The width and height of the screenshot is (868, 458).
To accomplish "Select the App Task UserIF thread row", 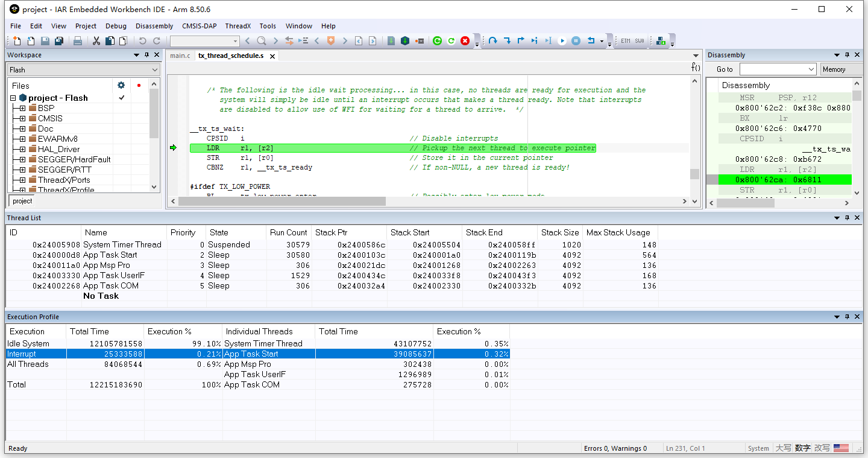I will [x=332, y=275].
